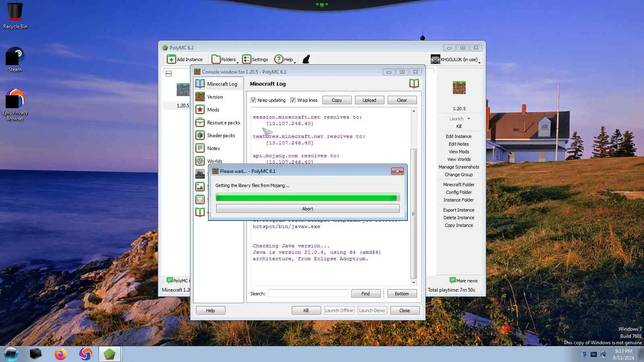
Task: Click the log scrollbar down arrow
Action: [413, 283]
